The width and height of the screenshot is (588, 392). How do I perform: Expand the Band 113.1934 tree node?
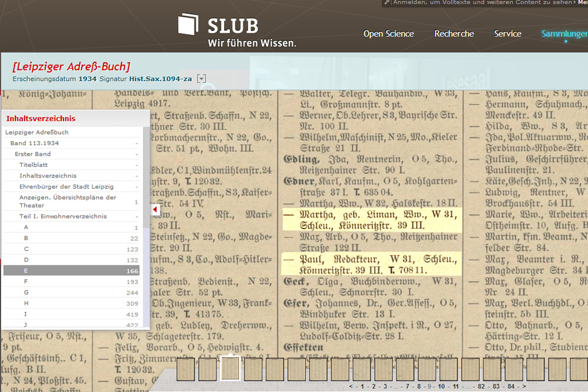pyautogui.click(x=34, y=143)
